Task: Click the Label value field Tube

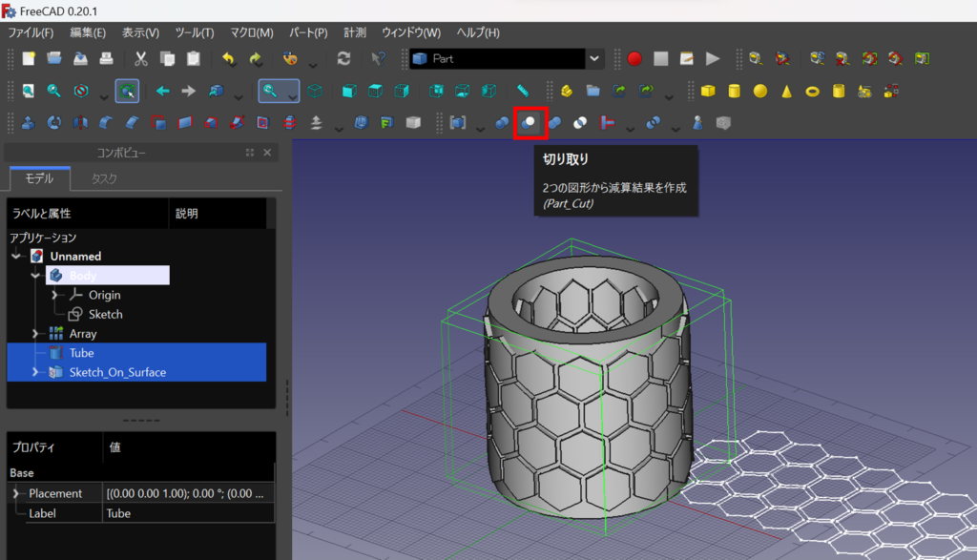Action: (188, 513)
